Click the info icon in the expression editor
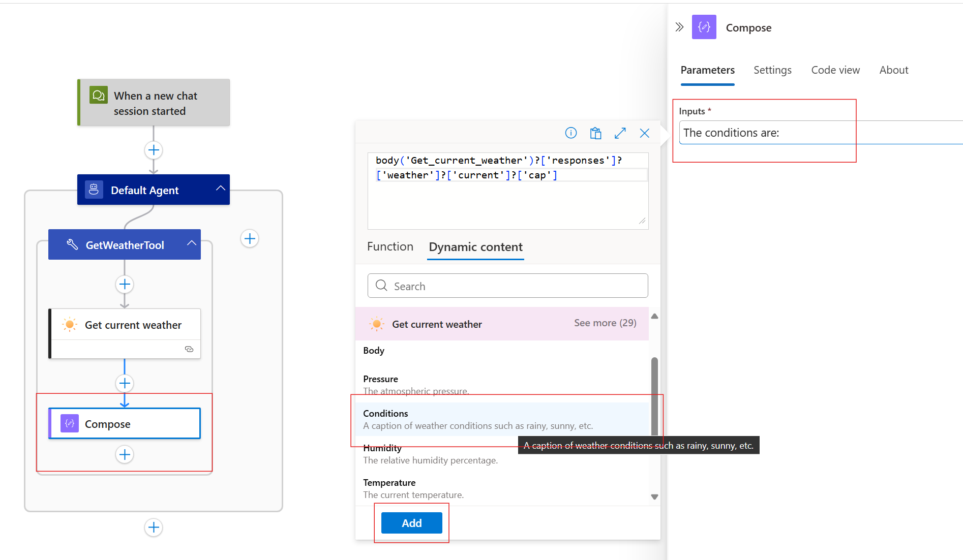Viewport: 963px width, 560px height. (570, 133)
